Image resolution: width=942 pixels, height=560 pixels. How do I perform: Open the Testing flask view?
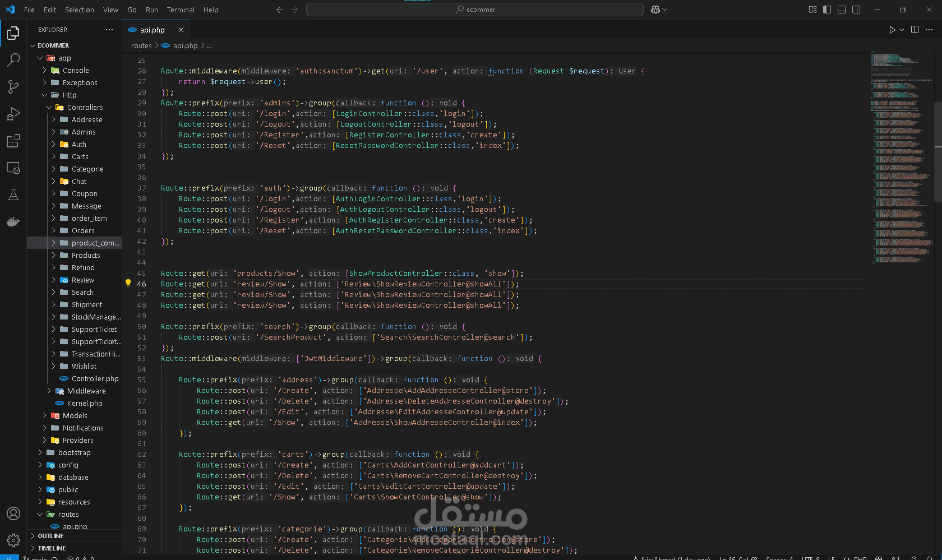pos(13,195)
